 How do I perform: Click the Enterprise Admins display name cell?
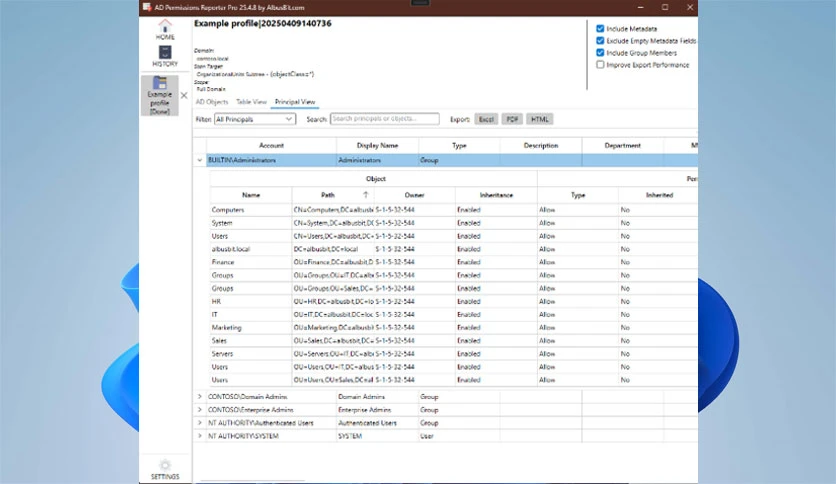377,409
